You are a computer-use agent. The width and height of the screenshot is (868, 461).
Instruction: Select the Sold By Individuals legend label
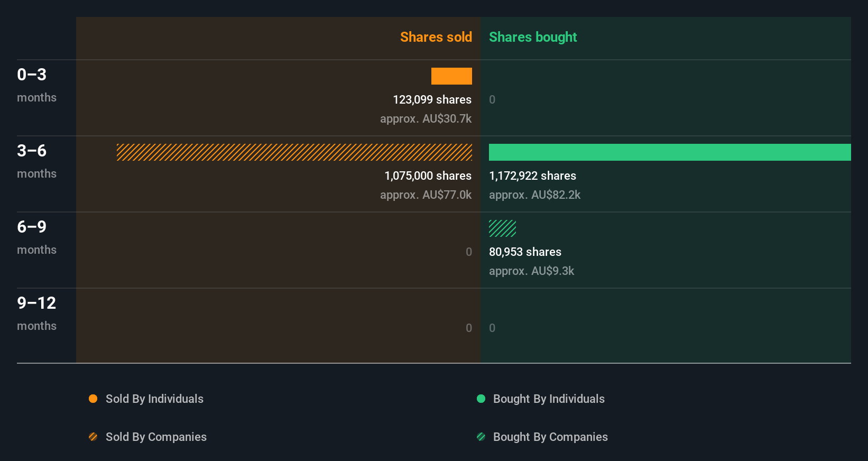click(154, 399)
